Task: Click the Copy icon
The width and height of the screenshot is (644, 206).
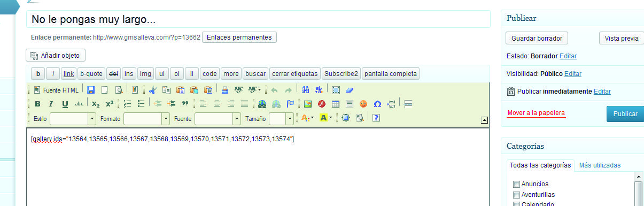Action: click(166, 90)
